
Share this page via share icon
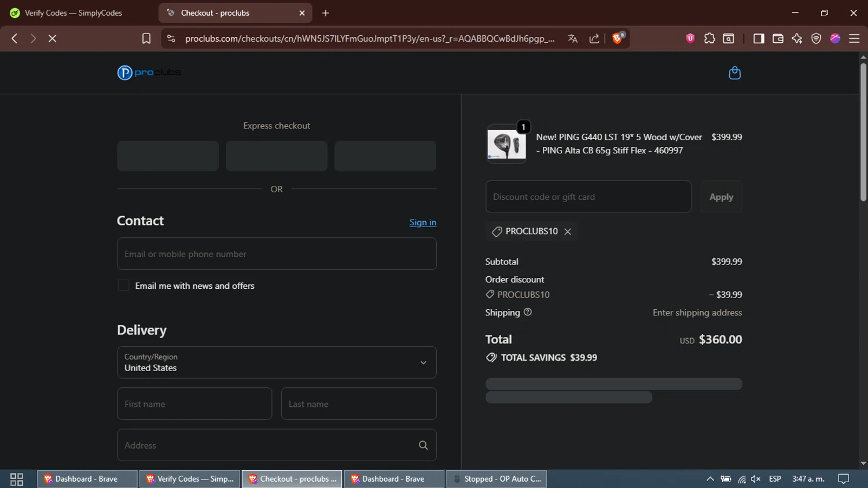click(594, 38)
